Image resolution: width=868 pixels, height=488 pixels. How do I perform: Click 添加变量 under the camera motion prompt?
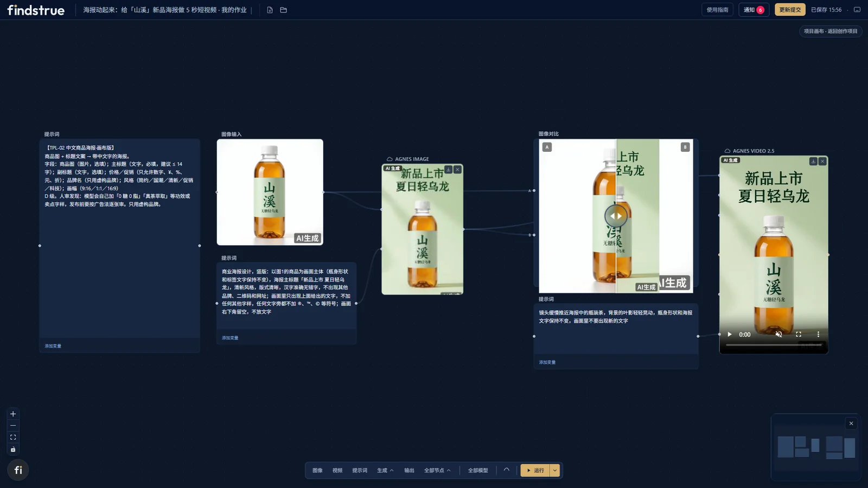547,362
